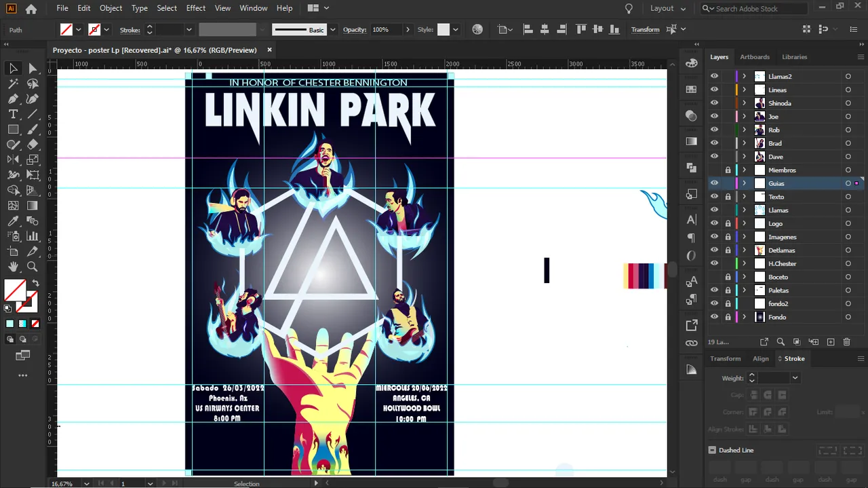Locate object with Layers search icon

coord(781,342)
